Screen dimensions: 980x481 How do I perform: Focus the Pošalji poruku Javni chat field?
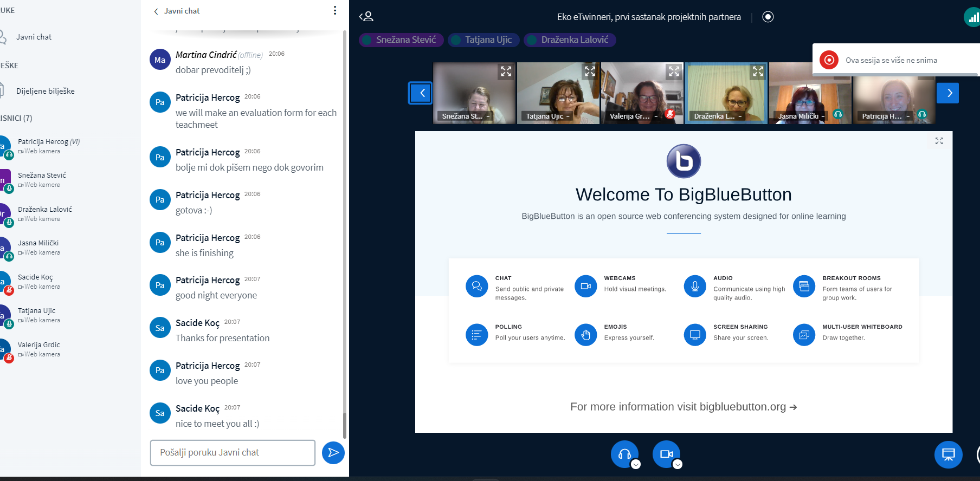coord(233,453)
